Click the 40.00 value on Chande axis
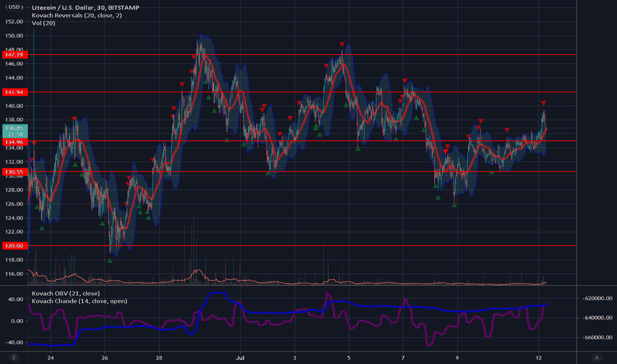617x364 pixels. [16, 299]
